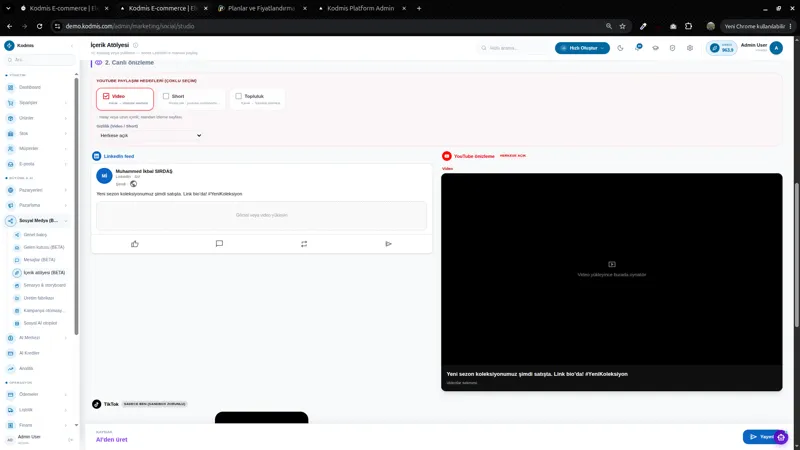800x450 pixels.
Task: Open the Hızlı Oluştur dropdown button
Action: [582, 48]
